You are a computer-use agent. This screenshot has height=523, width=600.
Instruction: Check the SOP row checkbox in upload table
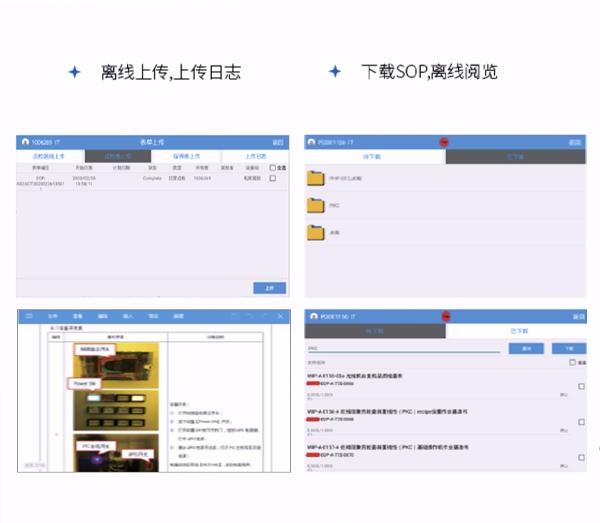[272, 178]
